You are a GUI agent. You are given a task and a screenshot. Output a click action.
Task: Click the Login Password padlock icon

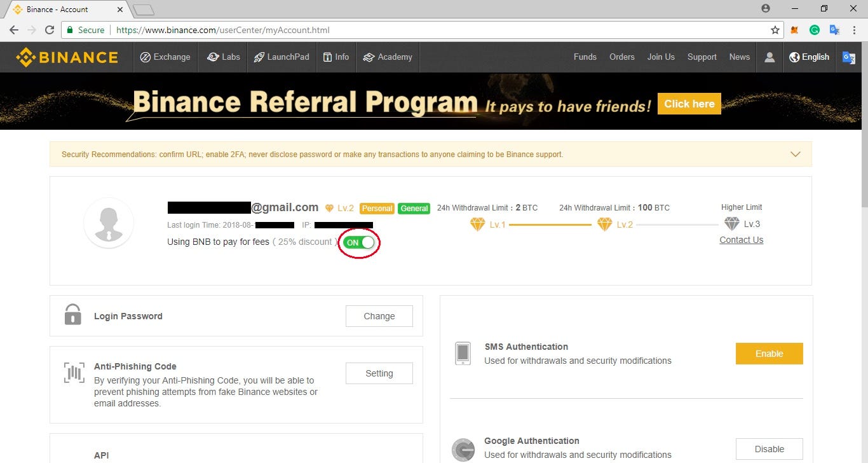(73, 314)
